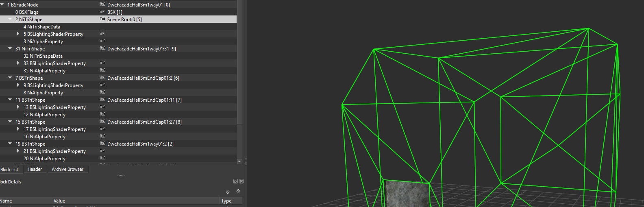Sort by the Value column header
This screenshot has width=644, height=207.
coord(136,201)
